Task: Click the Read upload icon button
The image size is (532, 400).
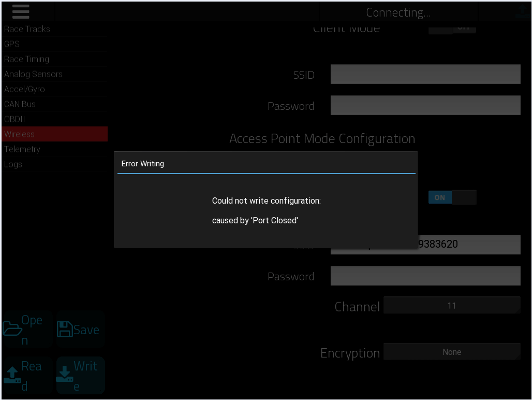Action: tap(27, 375)
